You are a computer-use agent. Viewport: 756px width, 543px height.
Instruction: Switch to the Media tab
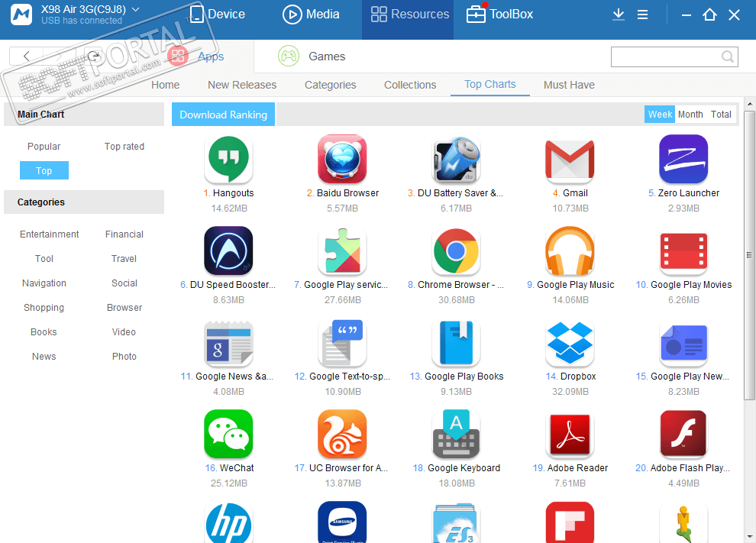[x=311, y=15]
